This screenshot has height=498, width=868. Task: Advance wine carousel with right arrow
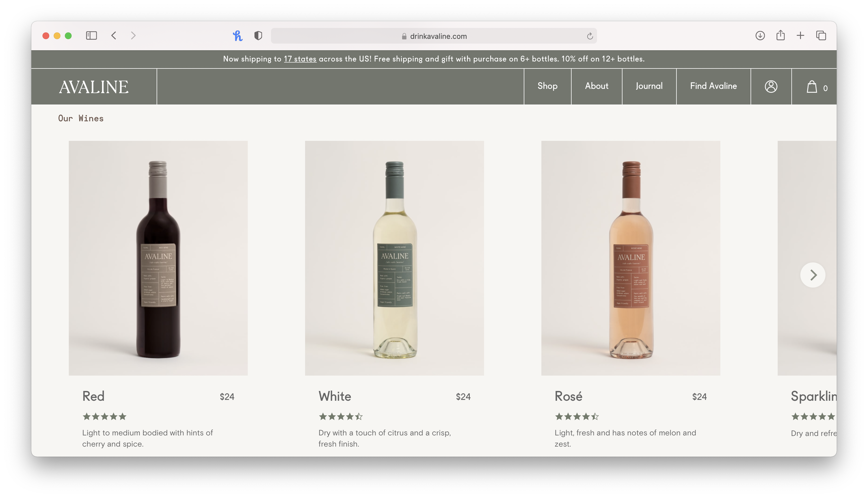pos(813,275)
